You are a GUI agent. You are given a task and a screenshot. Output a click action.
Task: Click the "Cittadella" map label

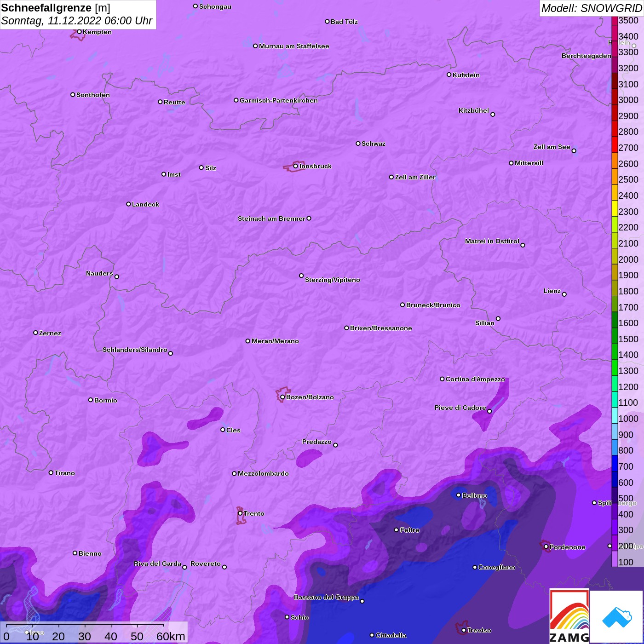click(391, 635)
